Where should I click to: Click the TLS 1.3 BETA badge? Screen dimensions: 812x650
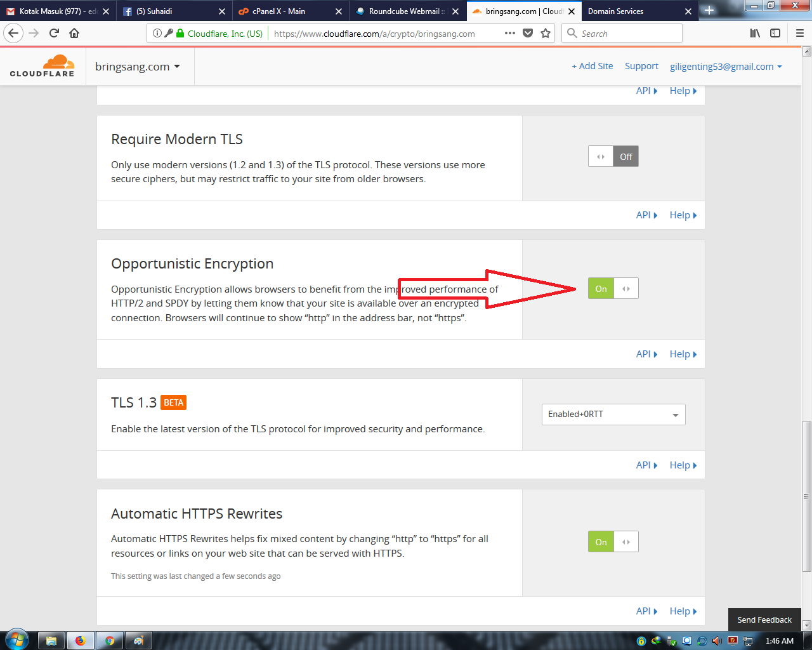[173, 402]
